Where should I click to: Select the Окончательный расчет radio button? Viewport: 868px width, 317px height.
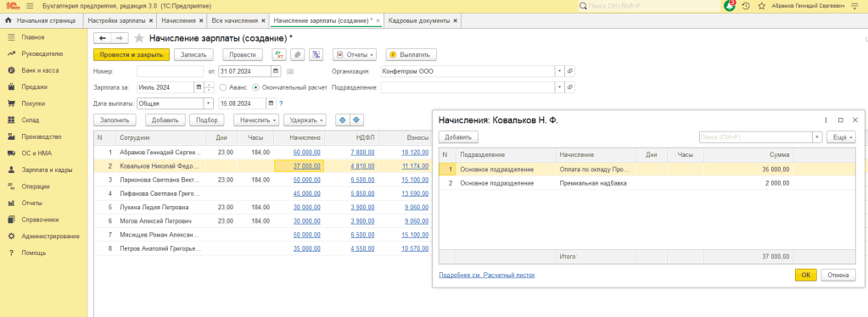click(x=255, y=87)
